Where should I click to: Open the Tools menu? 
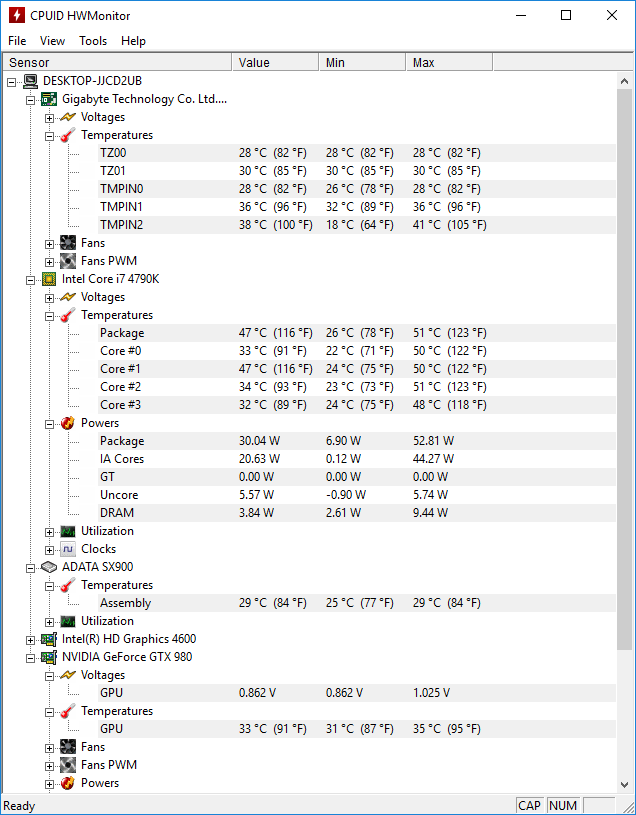click(93, 41)
